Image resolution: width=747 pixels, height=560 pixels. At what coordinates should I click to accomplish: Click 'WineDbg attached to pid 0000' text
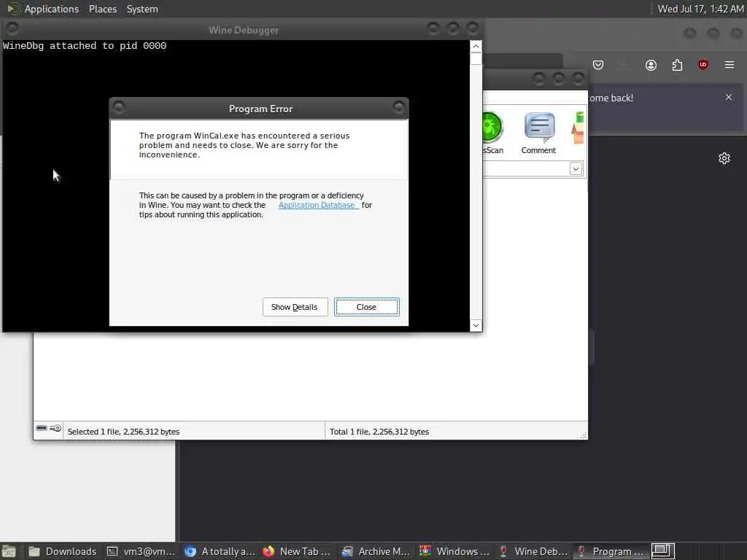(x=85, y=46)
